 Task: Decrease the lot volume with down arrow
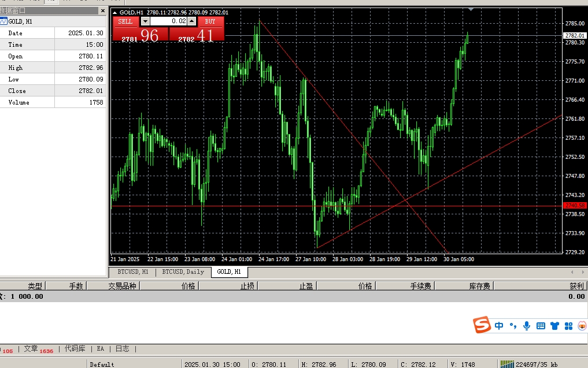coord(145,21)
